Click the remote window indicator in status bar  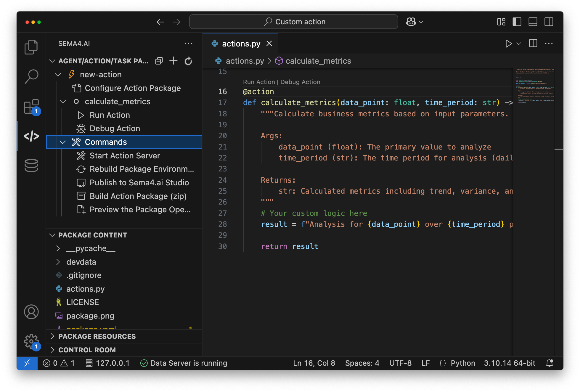pos(27,363)
